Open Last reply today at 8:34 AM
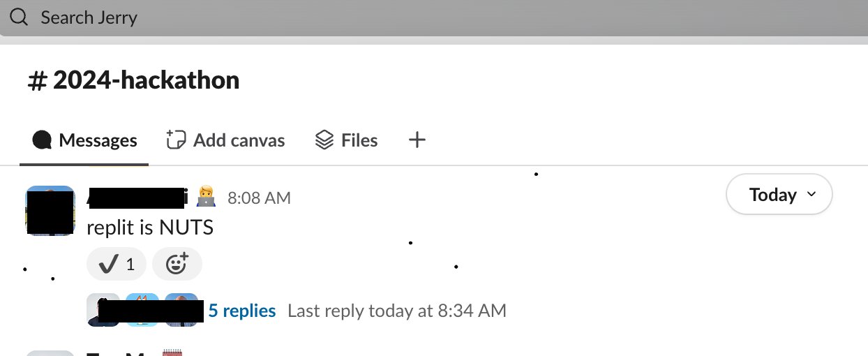 click(x=397, y=311)
